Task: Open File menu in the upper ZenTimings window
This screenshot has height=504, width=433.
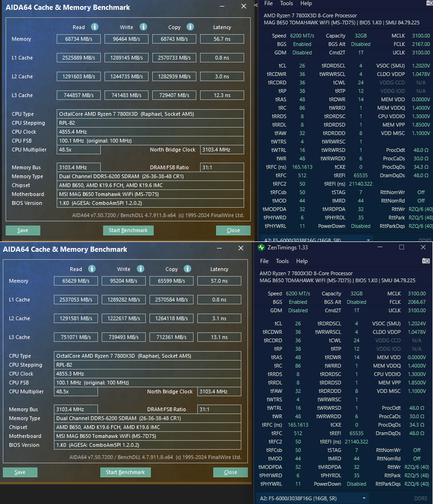Action: (268, 3)
